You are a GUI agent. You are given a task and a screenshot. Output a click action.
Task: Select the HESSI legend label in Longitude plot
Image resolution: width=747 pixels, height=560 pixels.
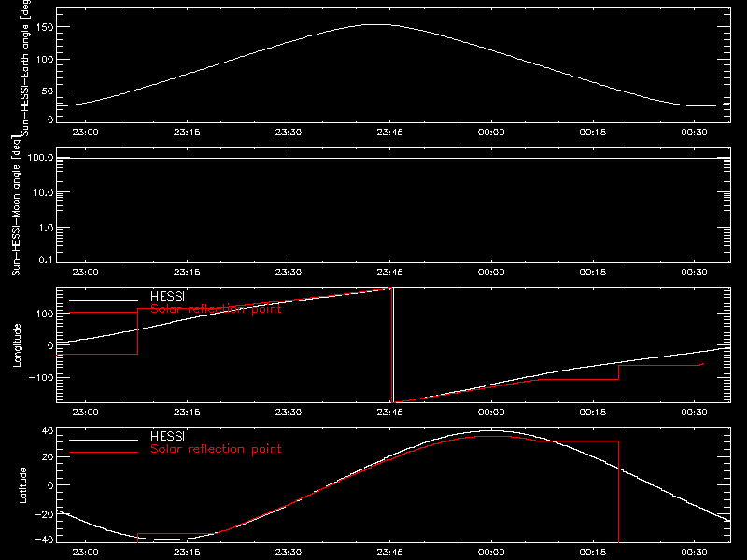[x=167, y=296]
